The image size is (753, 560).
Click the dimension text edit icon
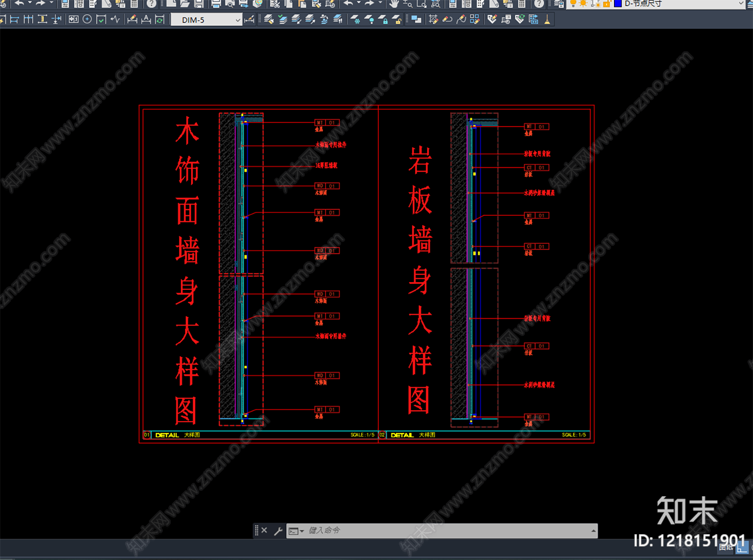(146, 19)
